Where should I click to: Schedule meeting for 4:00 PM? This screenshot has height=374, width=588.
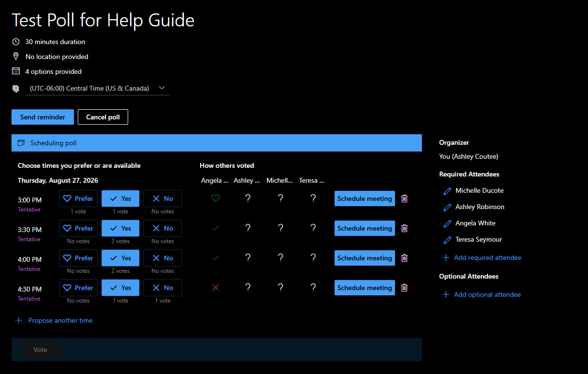click(x=365, y=258)
